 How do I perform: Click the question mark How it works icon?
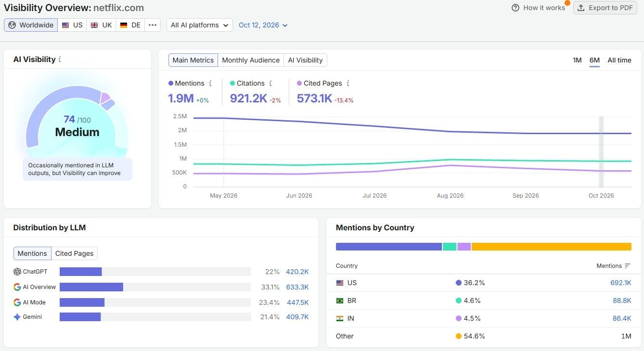tap(515, 8)
